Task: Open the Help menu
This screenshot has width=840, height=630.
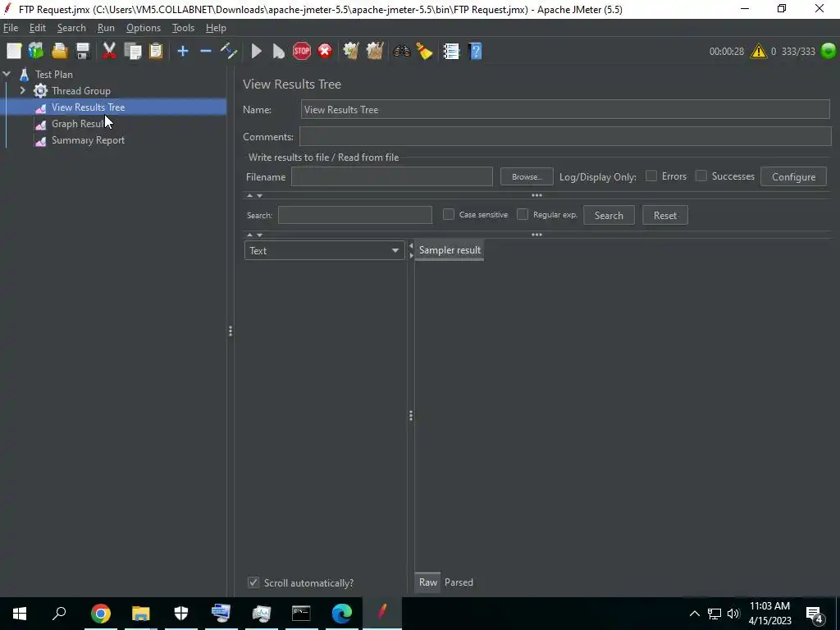Action: (x=216, y=28)
